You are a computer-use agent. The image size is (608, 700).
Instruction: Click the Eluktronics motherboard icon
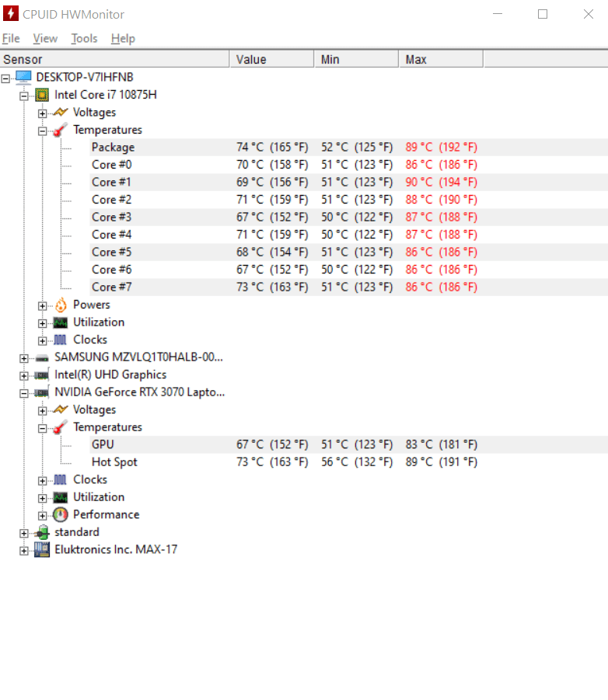(x=42, y=549)
